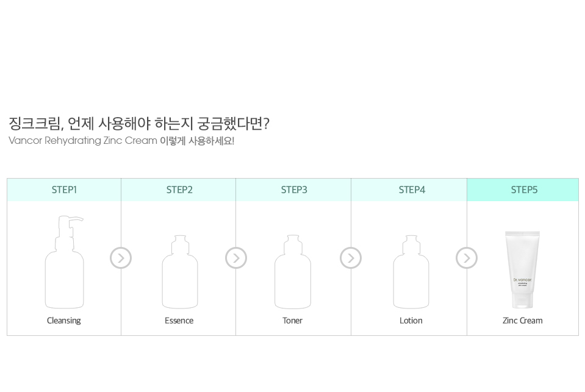
Task: Click the Toner bottle icon
Action: [x=293, y=272]
